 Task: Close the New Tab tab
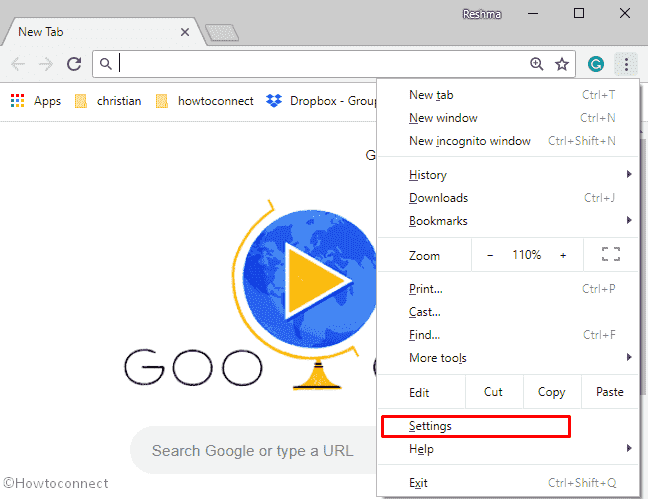pyautogui.click(x=185, y=32)
